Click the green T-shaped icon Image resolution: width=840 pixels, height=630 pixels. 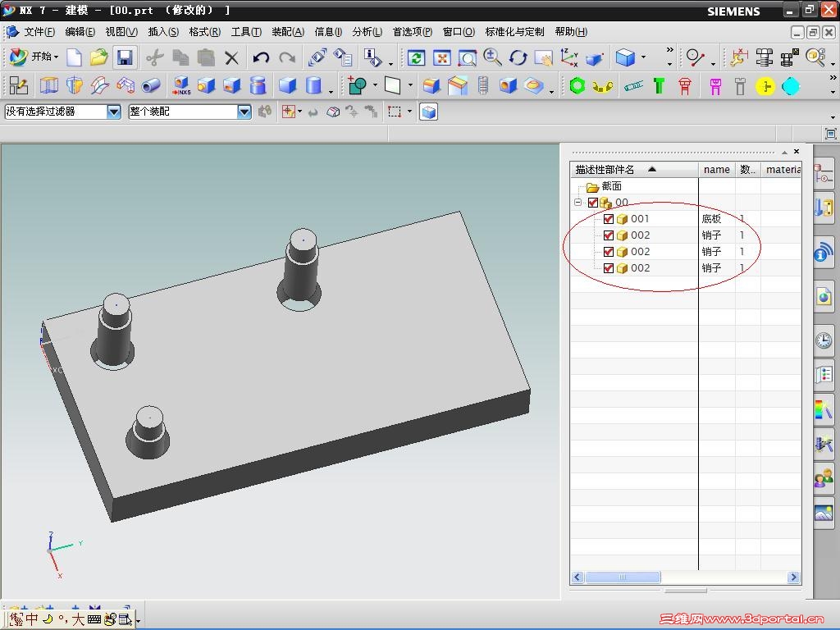tap(659, 85)
